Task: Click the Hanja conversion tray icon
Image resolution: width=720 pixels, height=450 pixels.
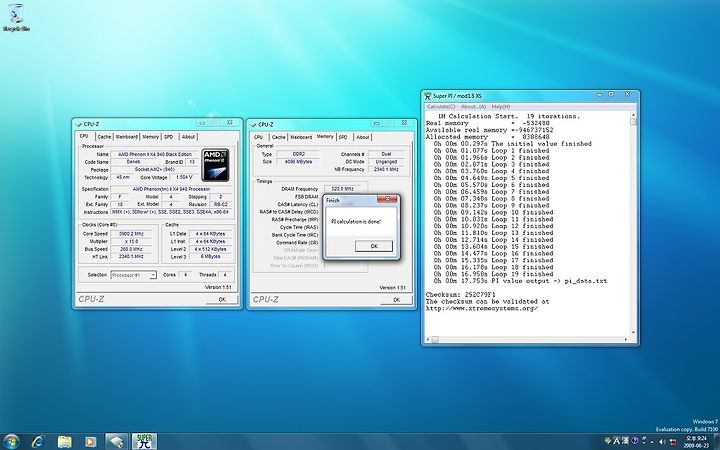Action: point(625,441)
